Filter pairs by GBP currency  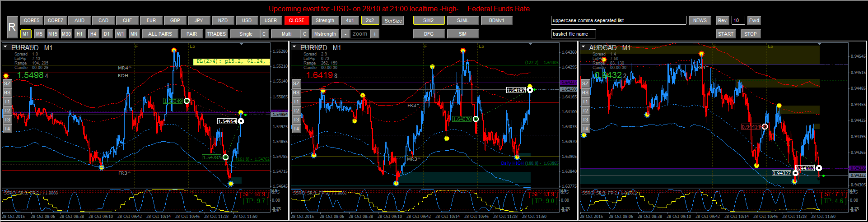coord(175,20)
